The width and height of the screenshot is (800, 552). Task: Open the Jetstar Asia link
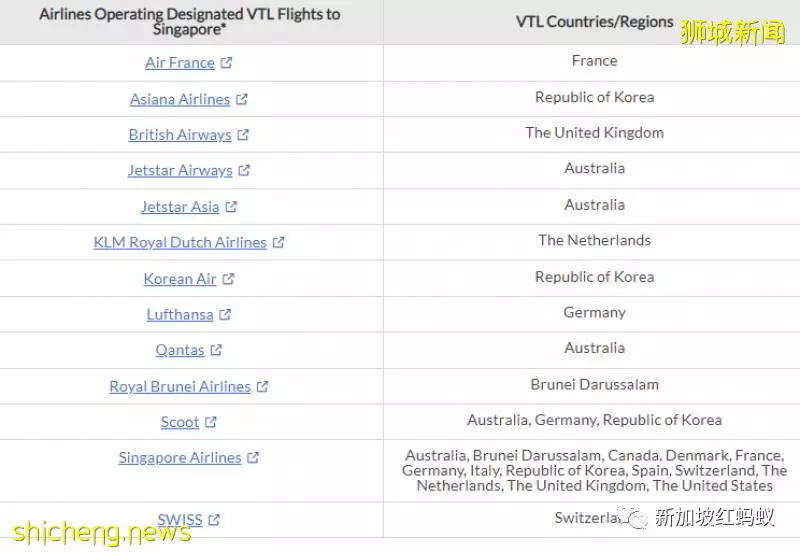[180, 207]
